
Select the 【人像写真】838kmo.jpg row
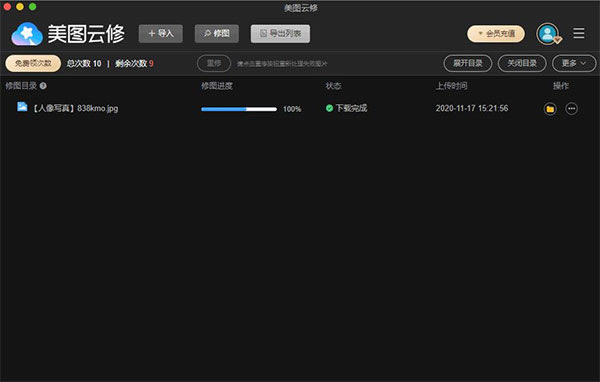point(300,108)
